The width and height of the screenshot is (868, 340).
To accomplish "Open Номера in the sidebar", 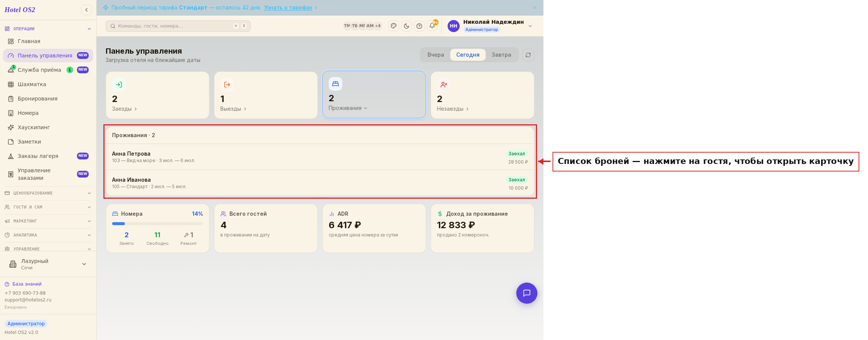I will click(x=48, y=113).
